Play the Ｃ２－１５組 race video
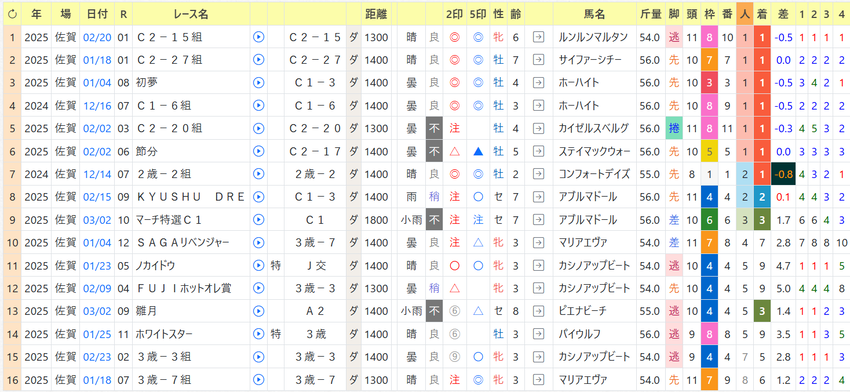Viewport: 850px width, 392px height. pyautogui.click(x=259, y=37)
